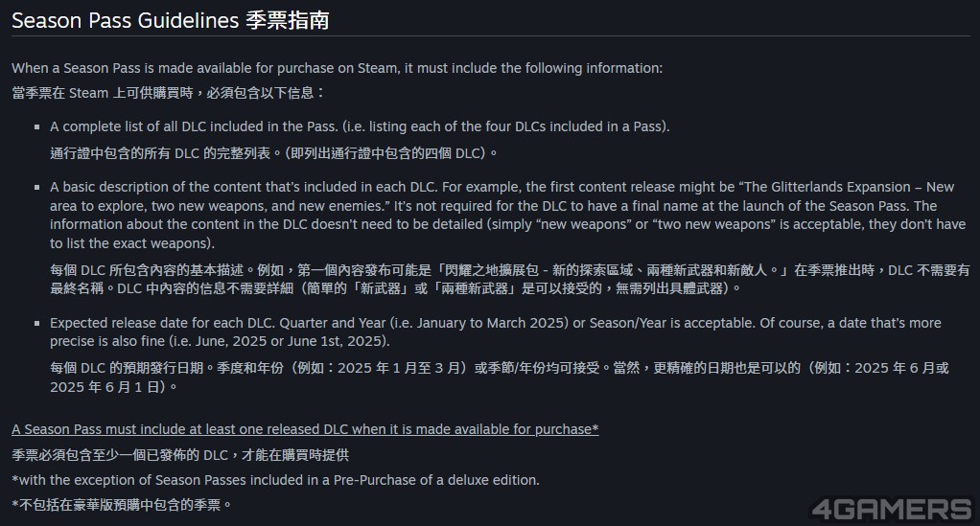
Task: Click the intro sentence about purchase on Steam
Action: (337, 68)
